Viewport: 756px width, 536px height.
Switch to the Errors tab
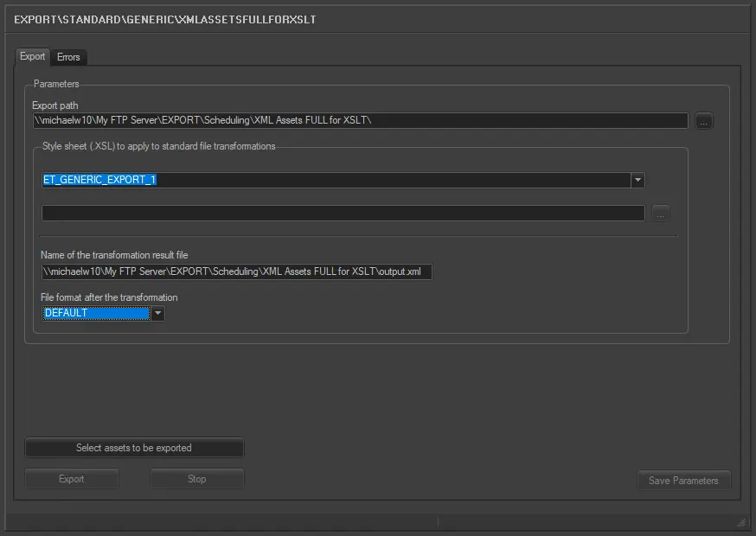(x=68, y=57)
